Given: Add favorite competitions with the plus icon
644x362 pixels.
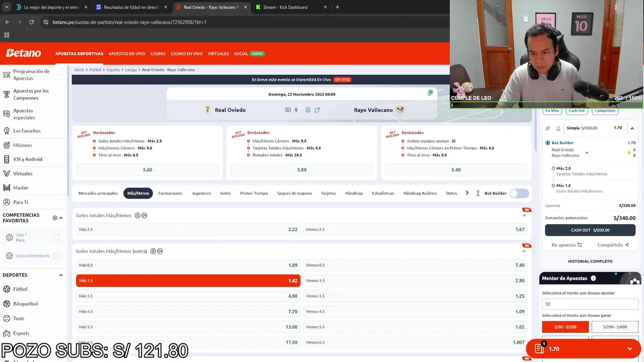Looking at the screenshot, I should pyautogui.click(x=55, y=218).
